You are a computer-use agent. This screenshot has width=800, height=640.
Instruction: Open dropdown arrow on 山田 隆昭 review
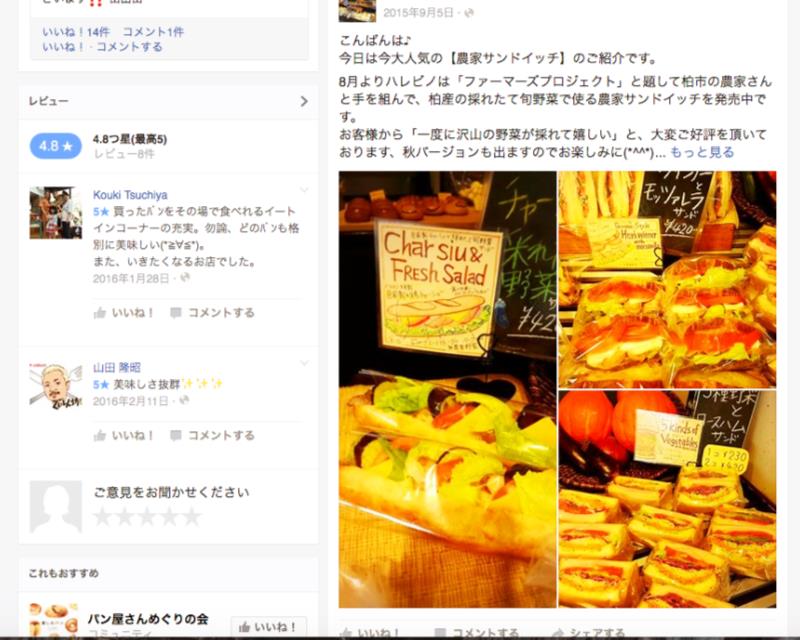pos(304,363)
